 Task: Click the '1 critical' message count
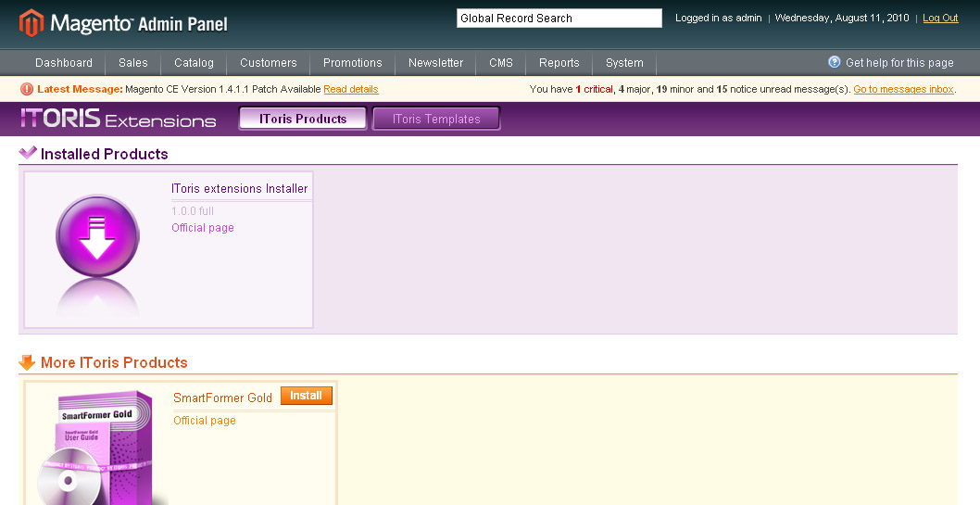pos(594,89)
